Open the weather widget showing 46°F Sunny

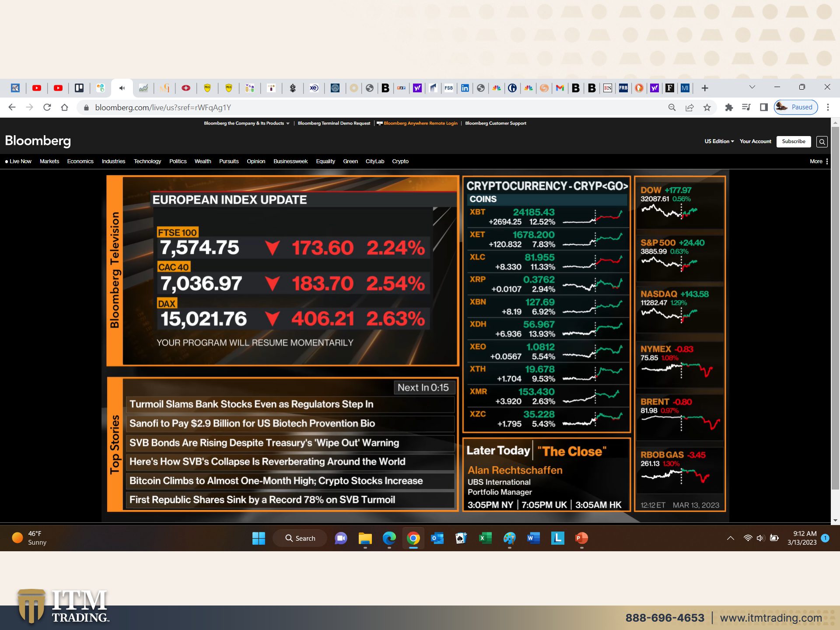tap(29, 538)
